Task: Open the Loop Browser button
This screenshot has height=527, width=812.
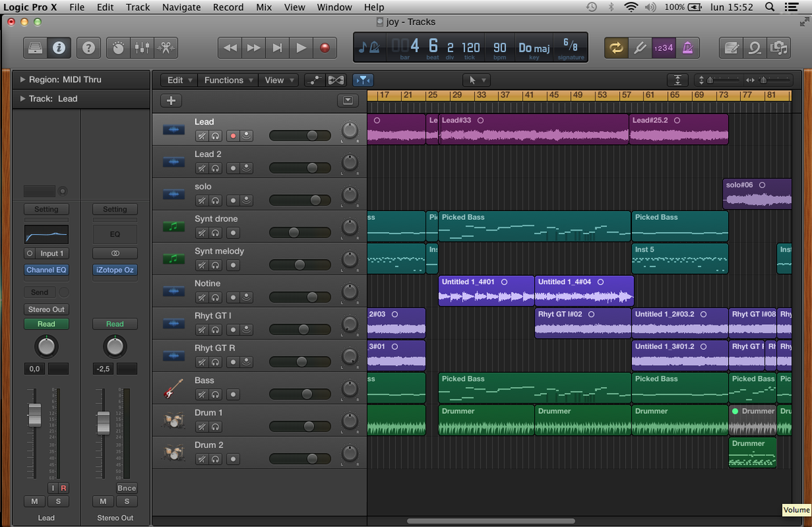Action: [x=754, y=48]
